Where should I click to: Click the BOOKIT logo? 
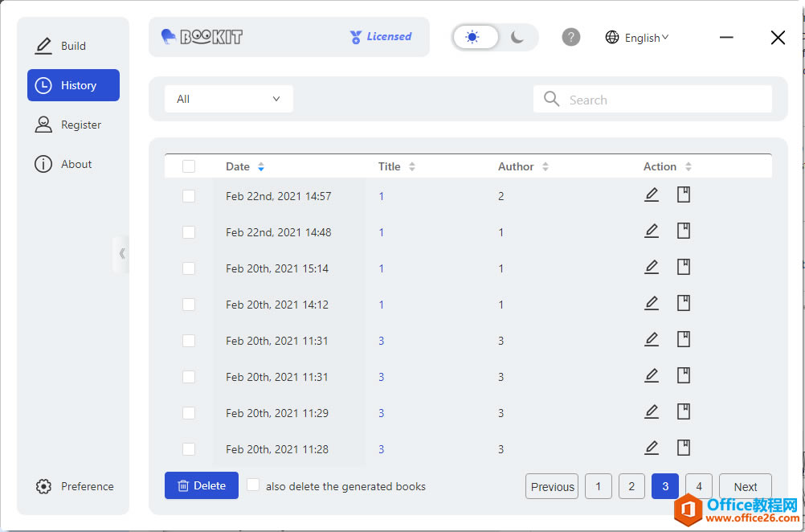202,36
